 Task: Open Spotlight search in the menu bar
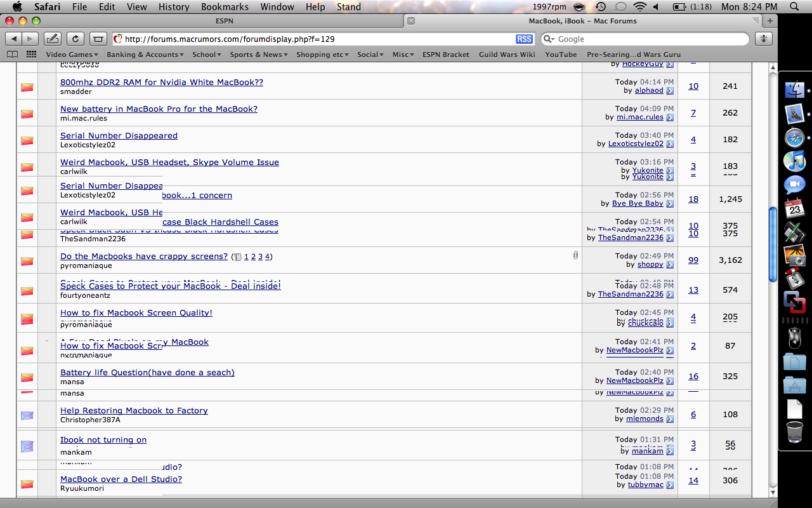point(794,7)
